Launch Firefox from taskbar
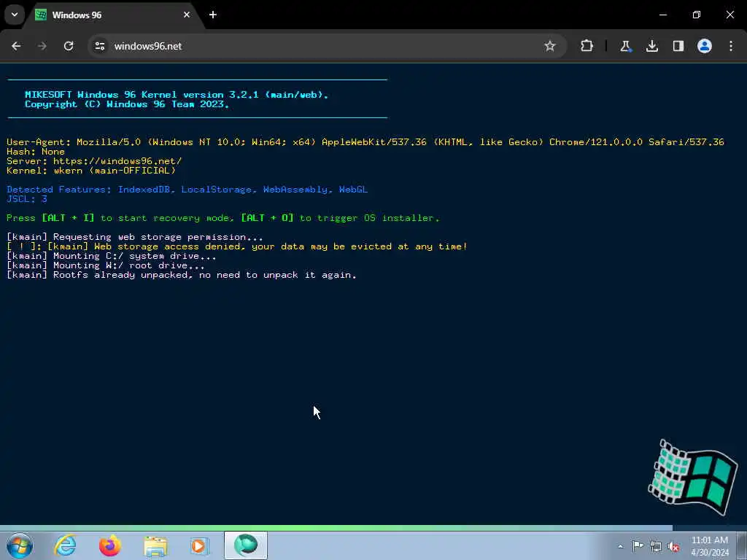747x560 pixels. click(110, 545)
